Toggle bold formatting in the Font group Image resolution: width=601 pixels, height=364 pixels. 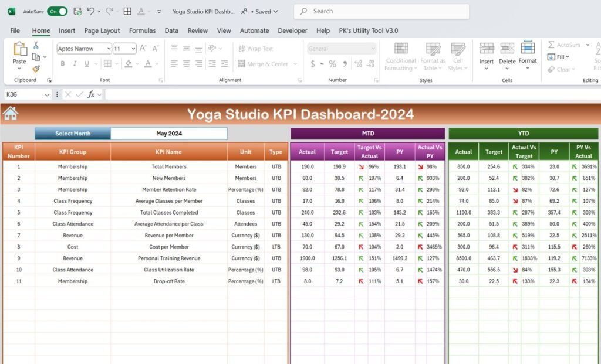tap(62, 63)
